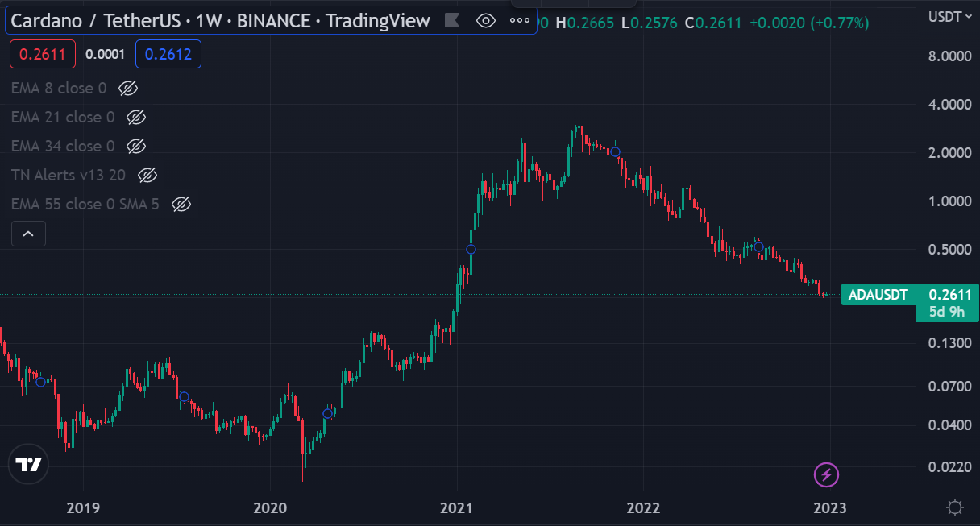The width and height of the screenshot is (980, 526).
Task: Click the EMA 55 close 0 SMA 5 label
Action: pos(85,204)
